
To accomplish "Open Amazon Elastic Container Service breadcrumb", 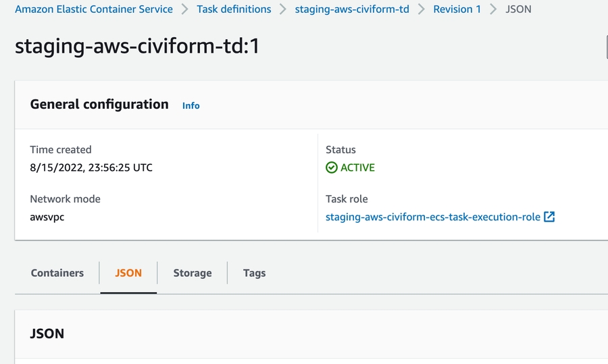I will coord(94,9).
